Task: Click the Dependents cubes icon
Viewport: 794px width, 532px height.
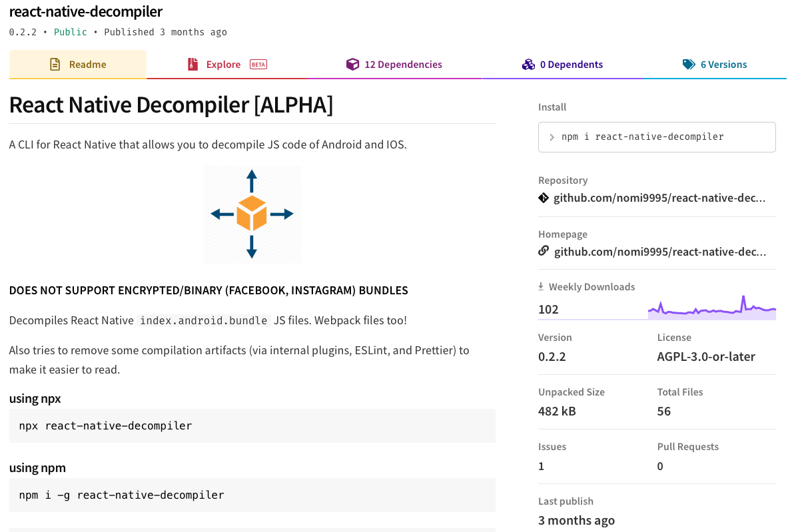Action: click(x=528, y=65)
